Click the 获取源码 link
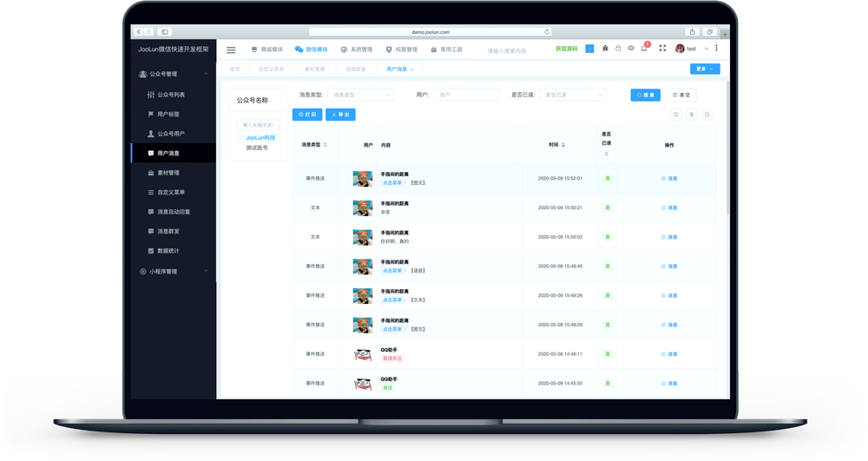The width and height of the screenshot is (868, 461). click(566, 49)
